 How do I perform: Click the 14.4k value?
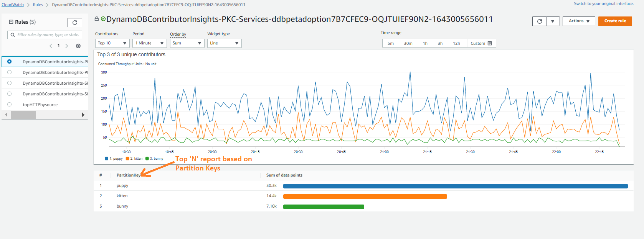tap(271, 196)
